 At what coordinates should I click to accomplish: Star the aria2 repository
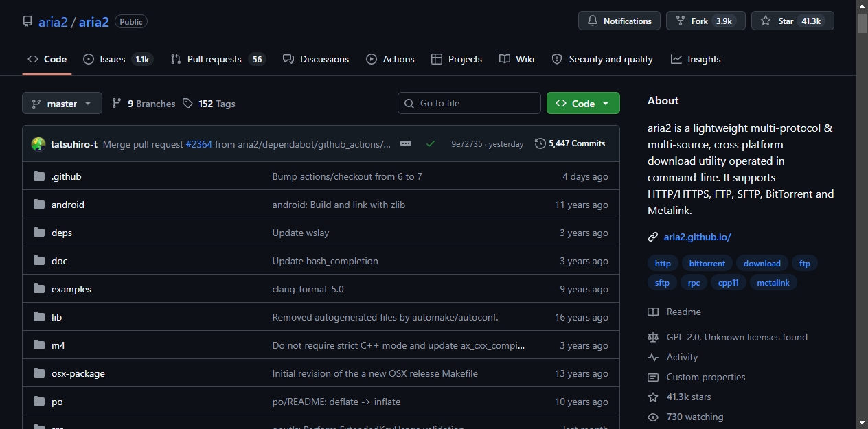(x=792, y=21)
